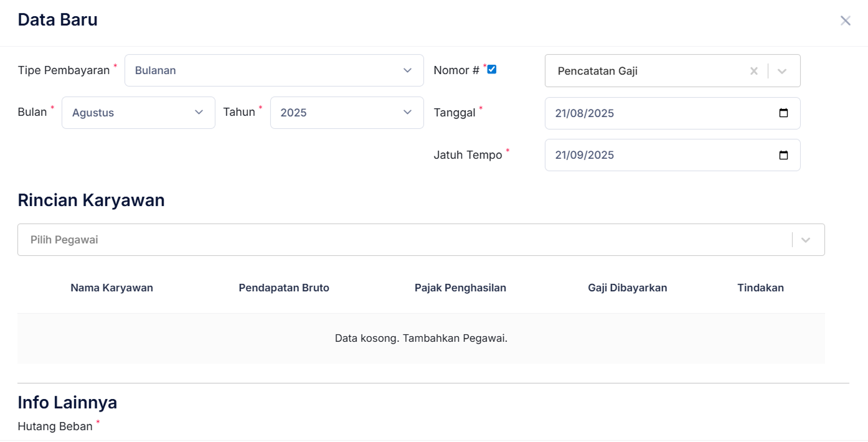The height and width of the screenshot is (442, 868).
Task: Close the Data Baru dialog
Action: 845,20
